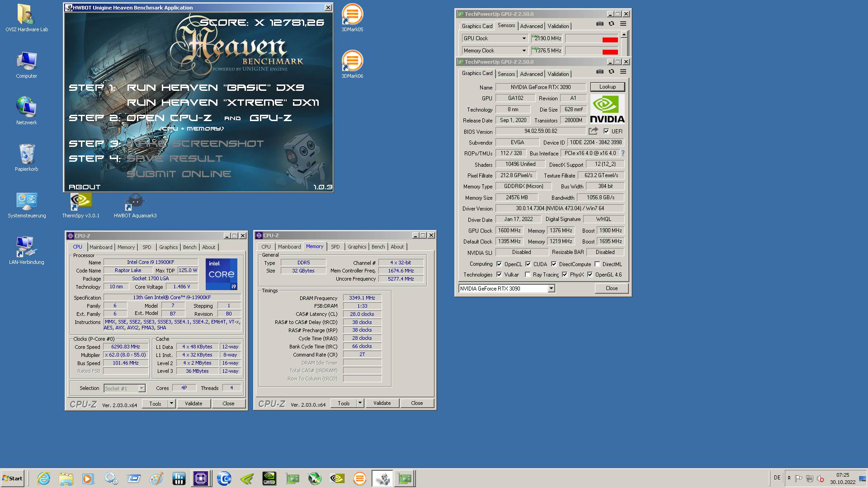
Task: Click the scroll-up arrow in GPU-Z Sensors
Action: click(x=624, y=35)
